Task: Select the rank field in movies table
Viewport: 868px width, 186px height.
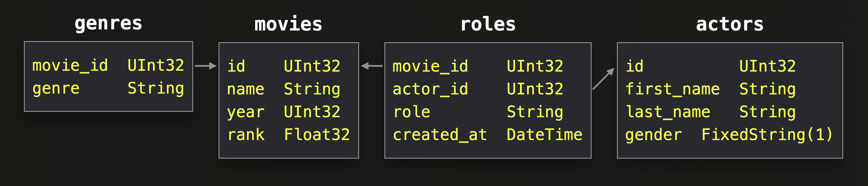Action: [246, 135]
